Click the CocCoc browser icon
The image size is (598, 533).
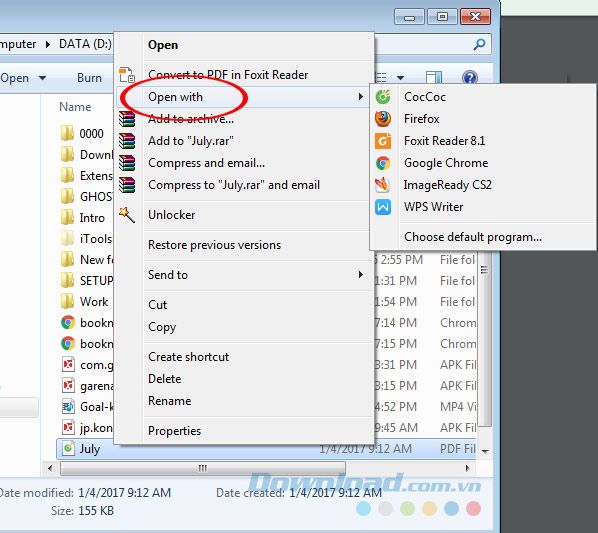click(x=383, y=97)
